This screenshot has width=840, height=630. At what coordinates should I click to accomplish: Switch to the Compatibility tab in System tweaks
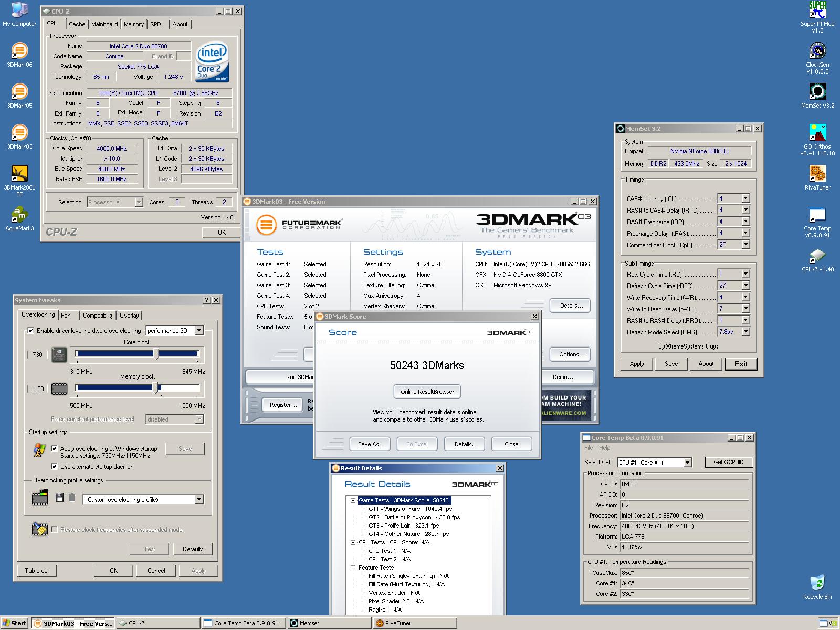98,316
